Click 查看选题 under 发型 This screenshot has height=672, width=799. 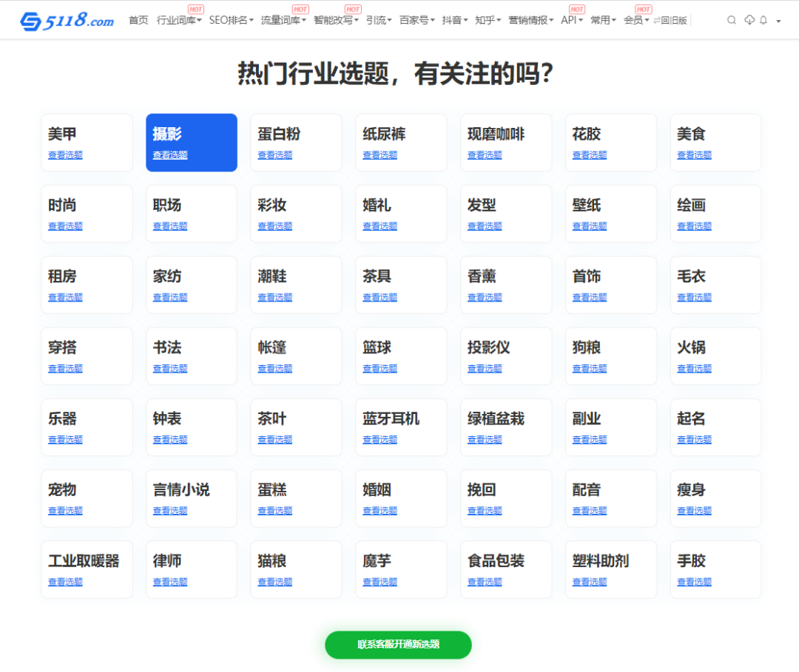[x=485, y=226]
